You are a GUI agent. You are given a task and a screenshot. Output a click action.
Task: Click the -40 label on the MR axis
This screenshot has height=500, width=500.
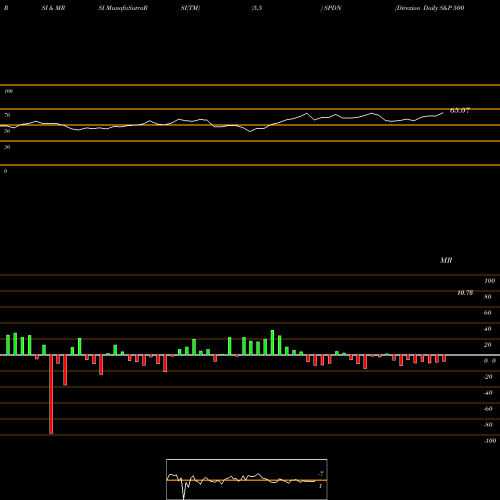[x=488, y=393]
